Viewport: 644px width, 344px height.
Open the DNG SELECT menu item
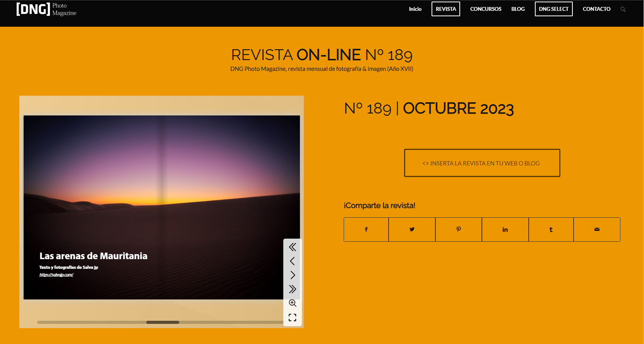pos(554,9)
